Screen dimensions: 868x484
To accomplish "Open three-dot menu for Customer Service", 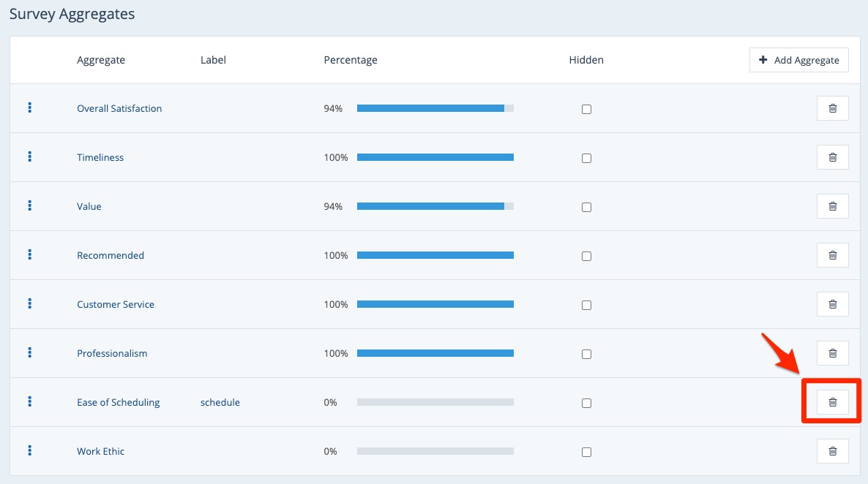I will click(29, 303).
